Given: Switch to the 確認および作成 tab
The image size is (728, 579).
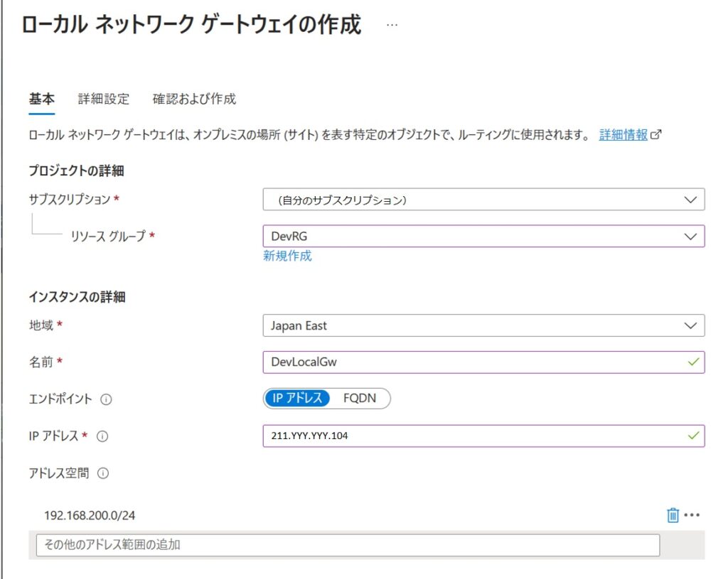Looking at the screenshot, I should (x=195, y=99).
